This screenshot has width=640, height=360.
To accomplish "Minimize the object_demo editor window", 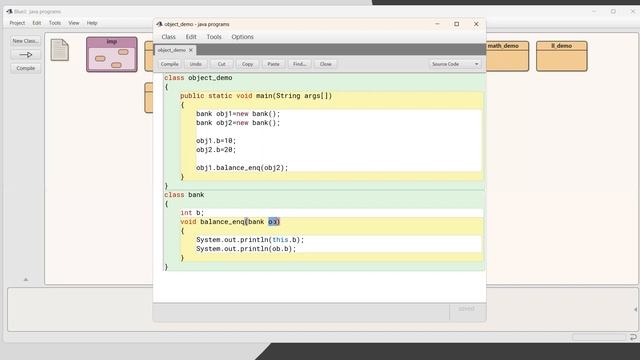I will click(437, 24).
